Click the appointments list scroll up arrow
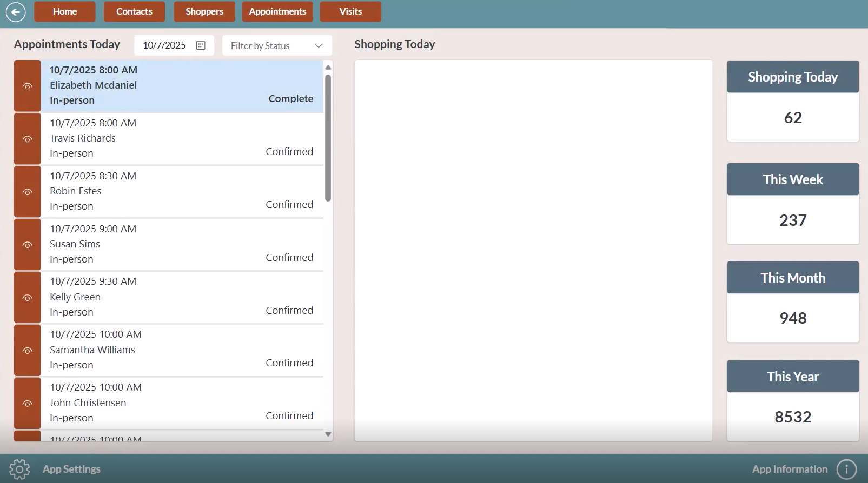Viewport: 868px width, 483px height. coord(328,68)
